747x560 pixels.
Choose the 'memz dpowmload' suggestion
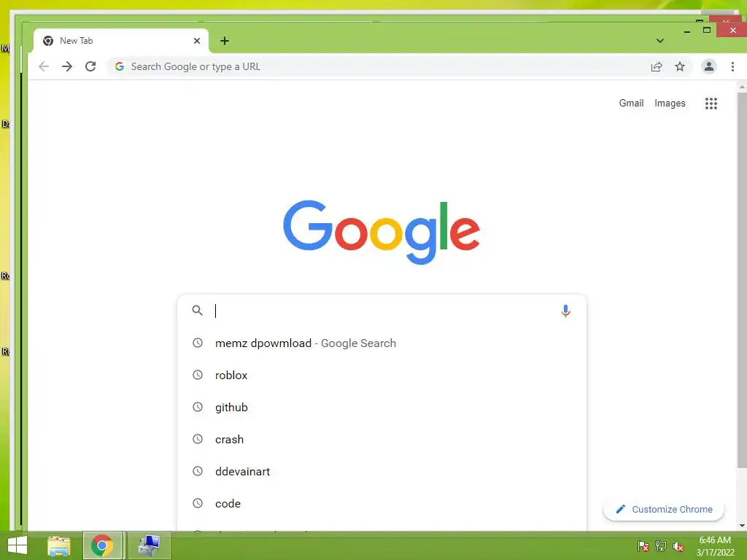(382, 343)
